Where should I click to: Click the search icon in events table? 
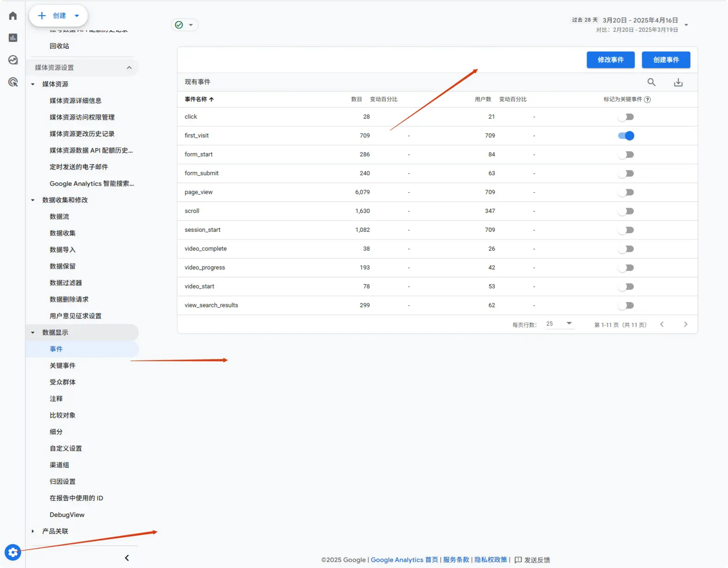point(651,82)
